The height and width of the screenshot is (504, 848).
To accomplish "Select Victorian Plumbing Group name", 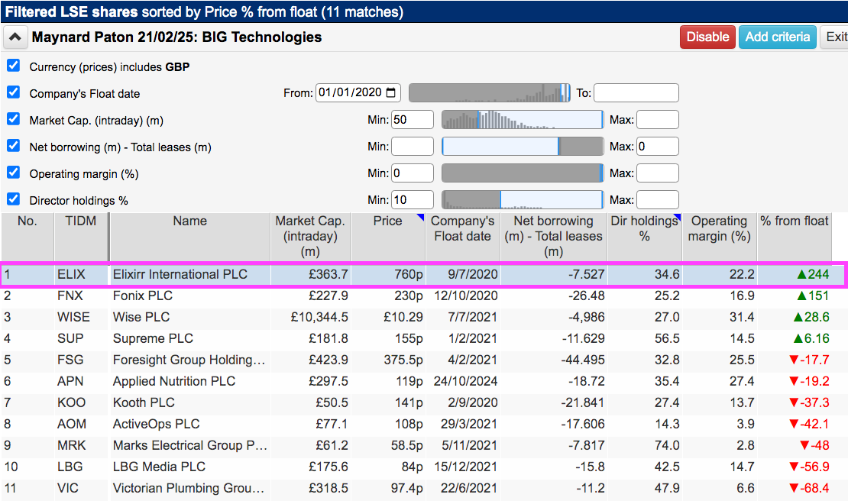I will [x=188, y=488].
